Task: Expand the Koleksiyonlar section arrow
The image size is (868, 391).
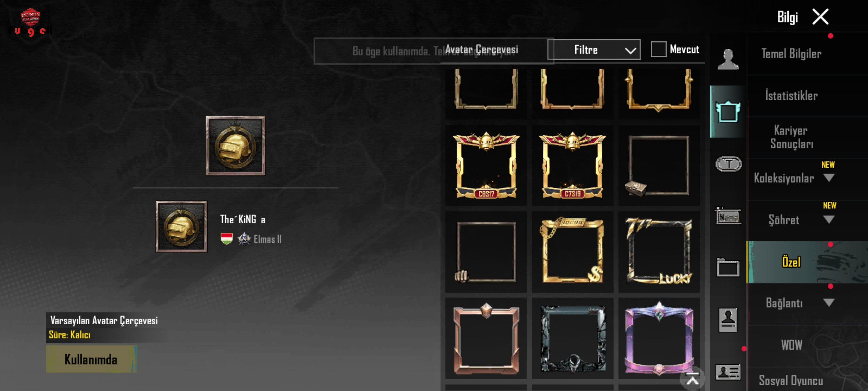Action: (x=829, y=178)
